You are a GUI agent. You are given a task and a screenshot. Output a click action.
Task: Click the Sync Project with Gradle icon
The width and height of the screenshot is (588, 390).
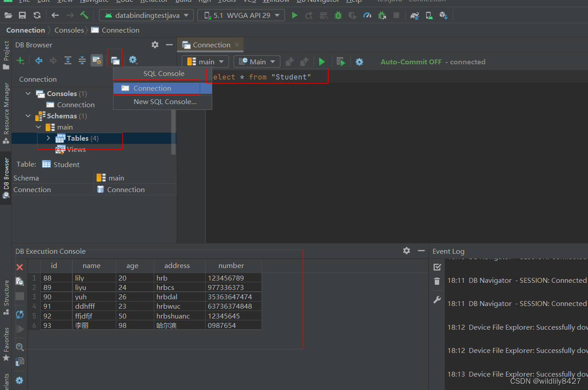click(415, 16)
